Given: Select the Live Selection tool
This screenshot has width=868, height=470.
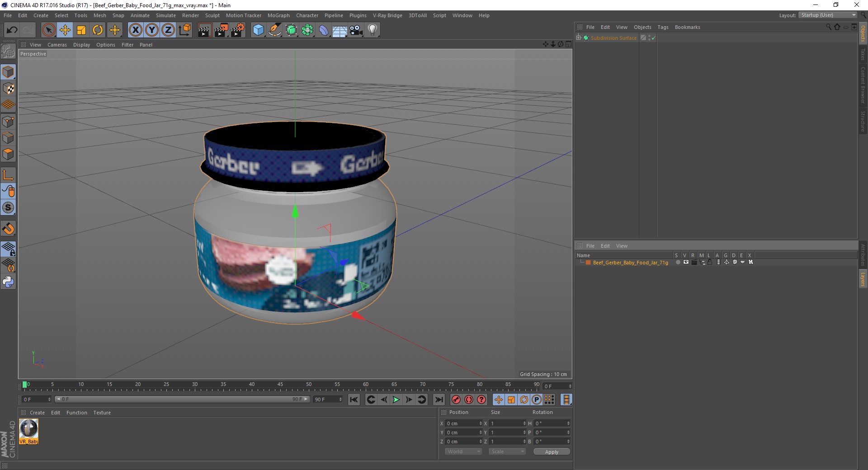Looking at the screenshot, I should (48, 30).
